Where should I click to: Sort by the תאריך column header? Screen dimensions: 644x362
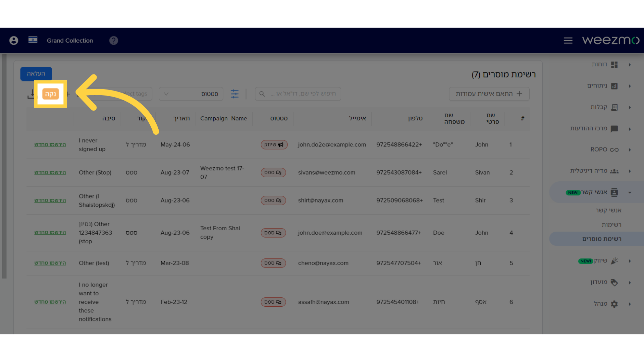tap(181, 119)
